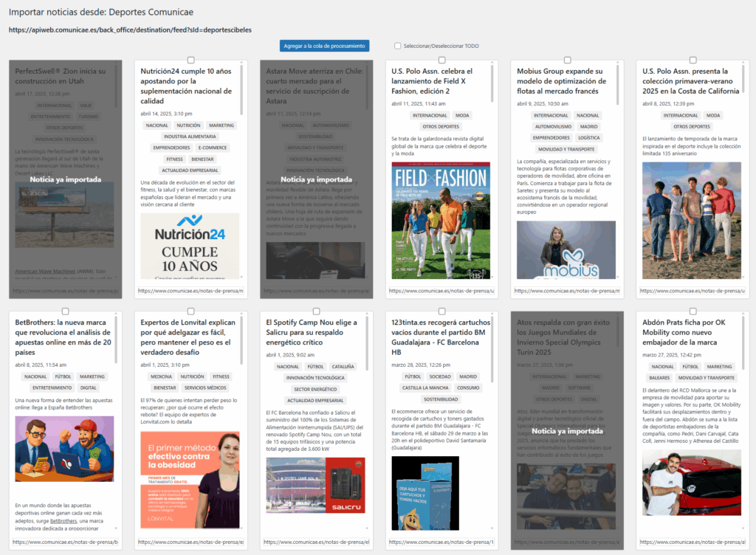Select the Mobius Group article checkbox

pyautogui.click(x=567, y=60)
